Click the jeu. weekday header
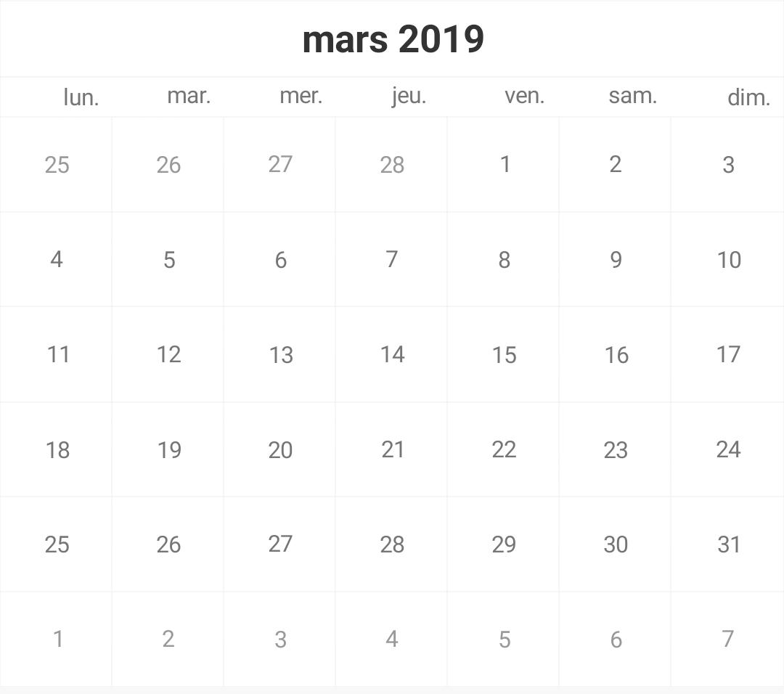784x694 pixels. [409, 96]
